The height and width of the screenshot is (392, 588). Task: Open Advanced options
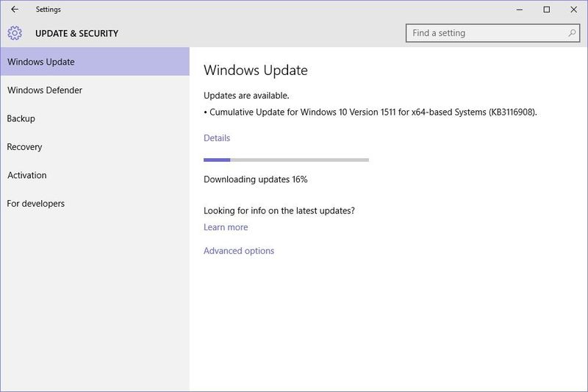point(239,251)
